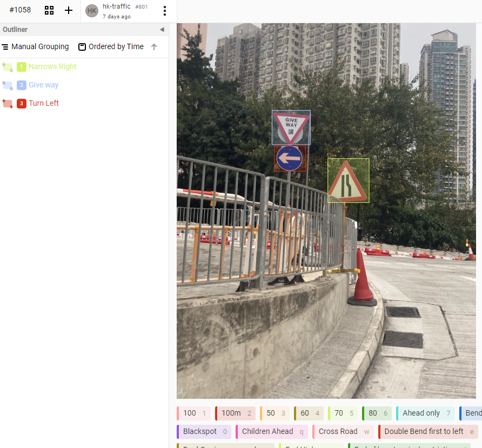Choose the Ahead only label
482x448 pixels.
tap(426, 413)
